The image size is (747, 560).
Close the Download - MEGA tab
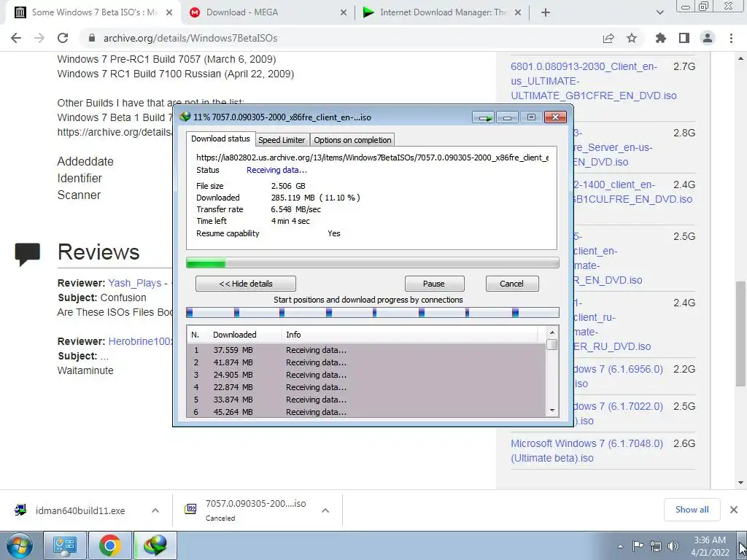(344, 12)
